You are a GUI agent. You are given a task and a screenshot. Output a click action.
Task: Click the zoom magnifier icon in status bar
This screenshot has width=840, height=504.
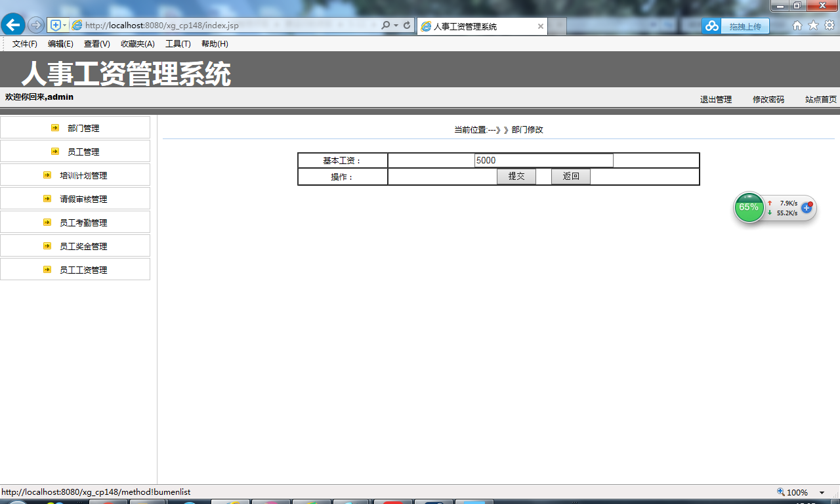click(781, 492)
